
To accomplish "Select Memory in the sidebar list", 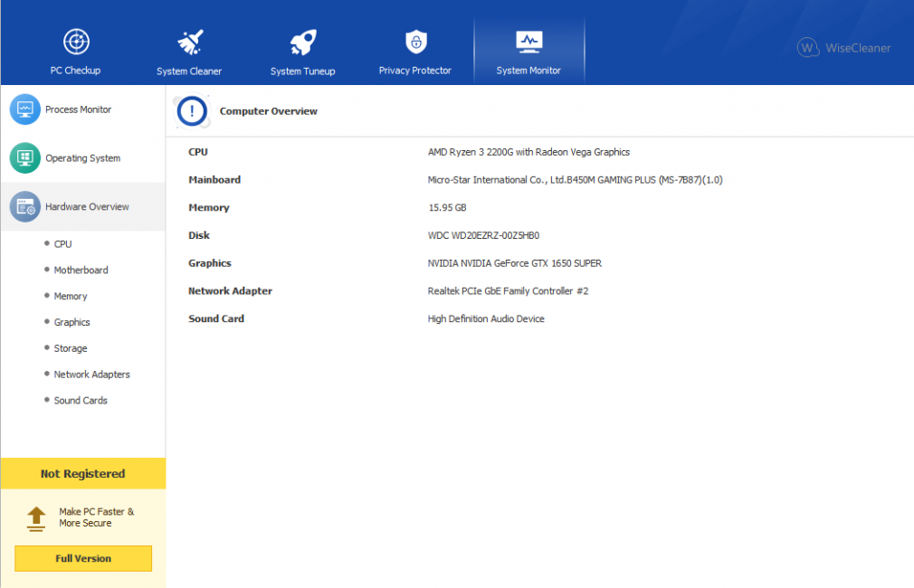I will pos(71,296).
